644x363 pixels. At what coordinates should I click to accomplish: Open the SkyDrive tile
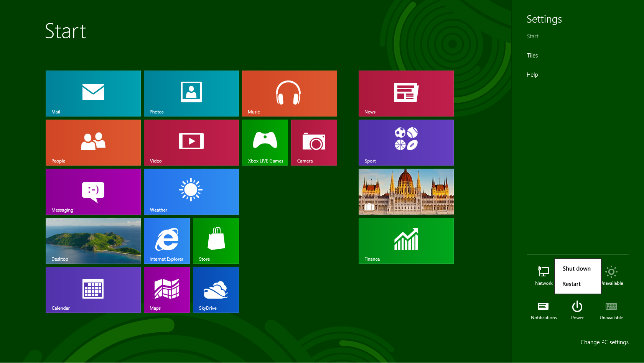point(216,290)
